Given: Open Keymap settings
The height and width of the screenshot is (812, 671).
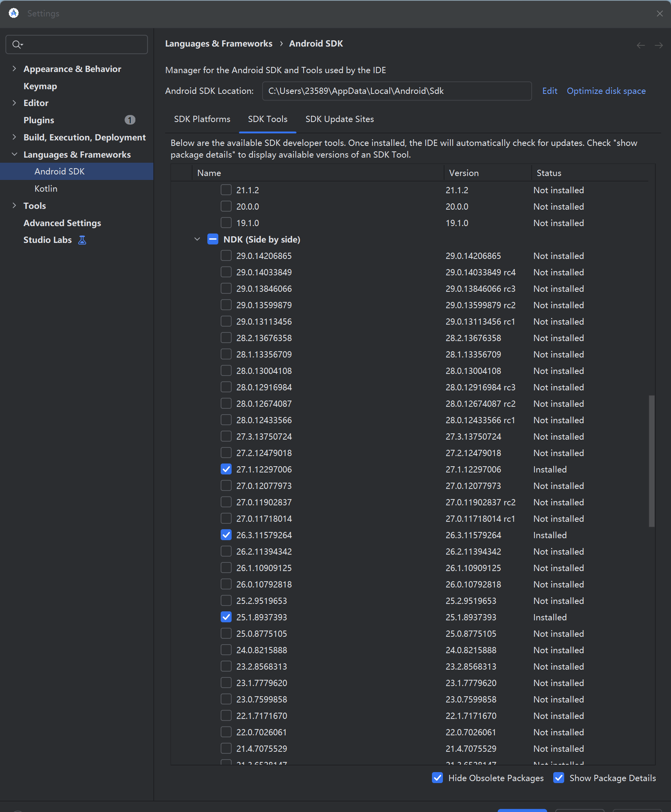Looking at the screenshot, I should tap(40, 86).
